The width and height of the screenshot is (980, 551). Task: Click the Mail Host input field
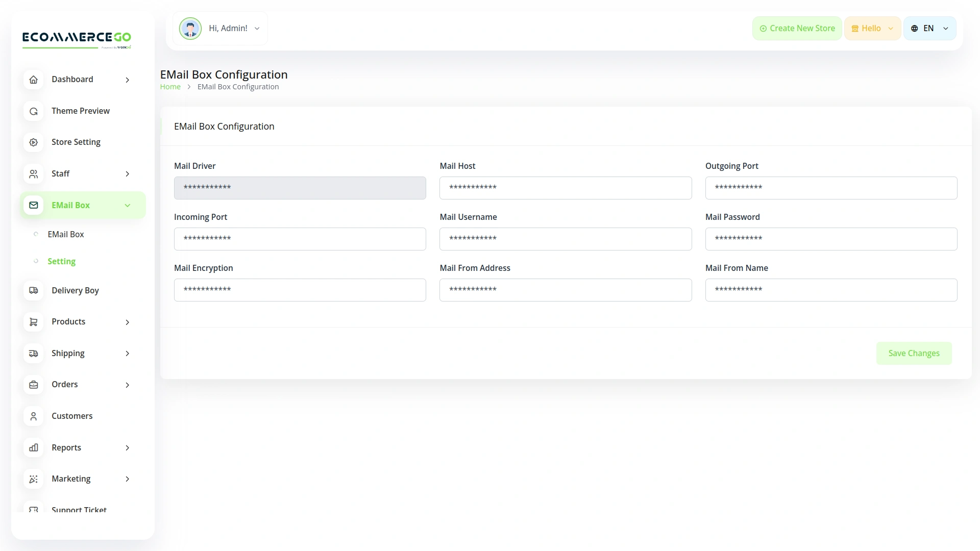click(566, 188)
